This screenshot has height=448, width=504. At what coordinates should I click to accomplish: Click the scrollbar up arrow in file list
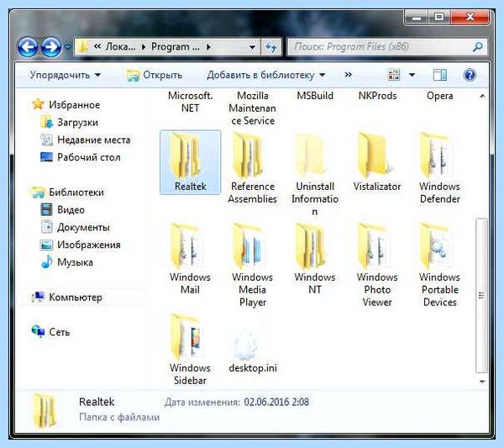(482, 96)
